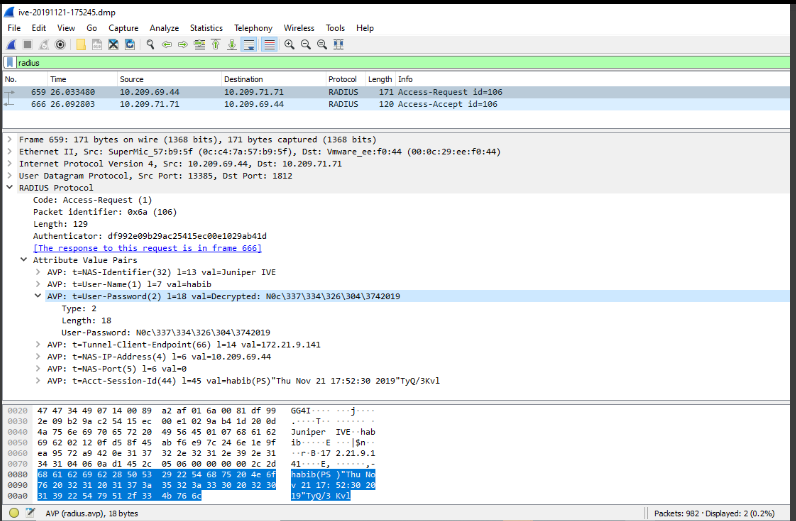
Task: Sort packets by the Protocol column header
Action: point(342,79)
